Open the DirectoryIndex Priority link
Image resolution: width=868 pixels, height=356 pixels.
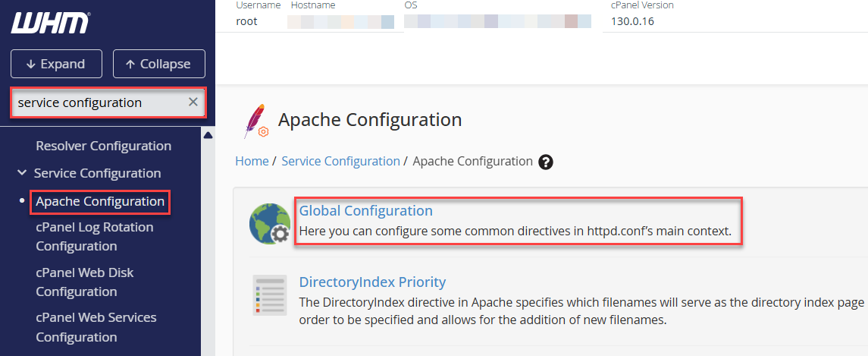[372, 282]
